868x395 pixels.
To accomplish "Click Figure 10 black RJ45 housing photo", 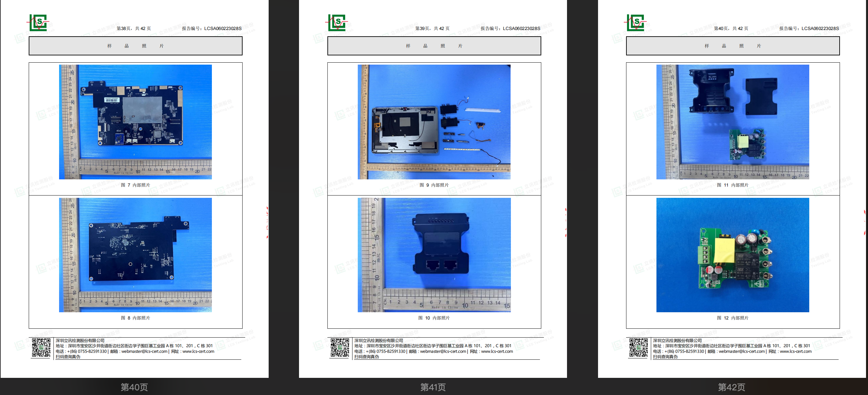I will (x=434, y=255).
